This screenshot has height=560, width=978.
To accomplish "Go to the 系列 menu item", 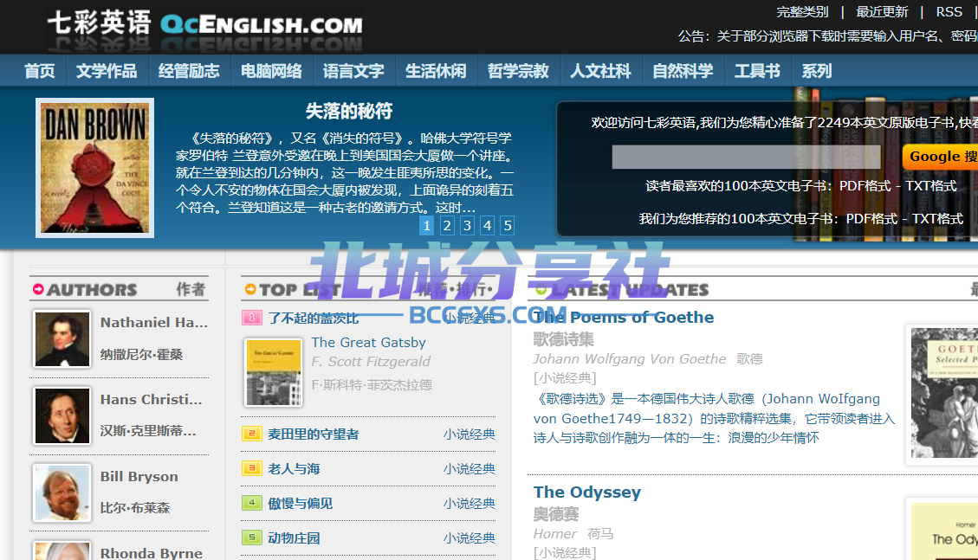I will point(817,71).
